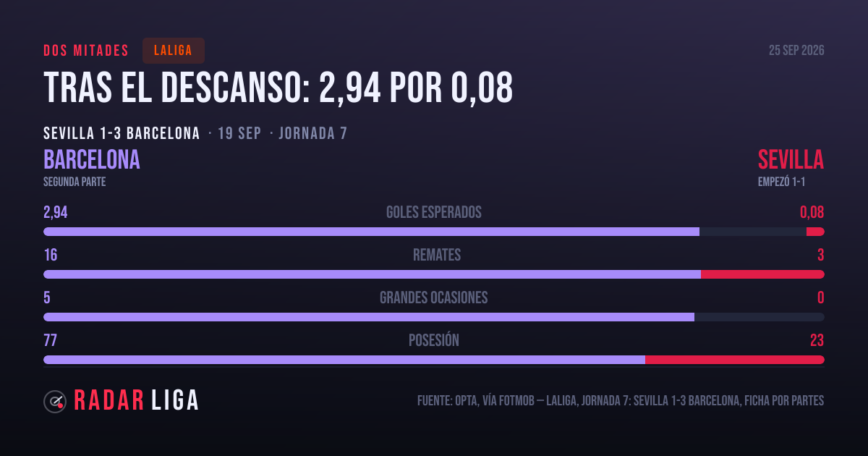Click the Barcelona 2,94 xG value

click(x=55, y=212)
